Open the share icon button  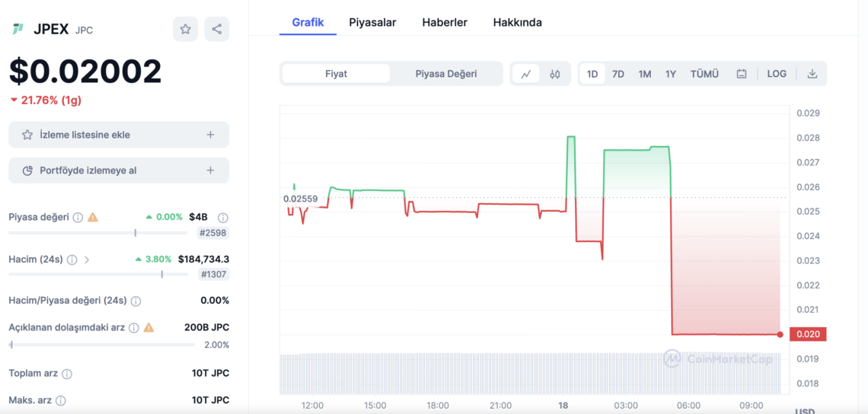click(216, 30)
